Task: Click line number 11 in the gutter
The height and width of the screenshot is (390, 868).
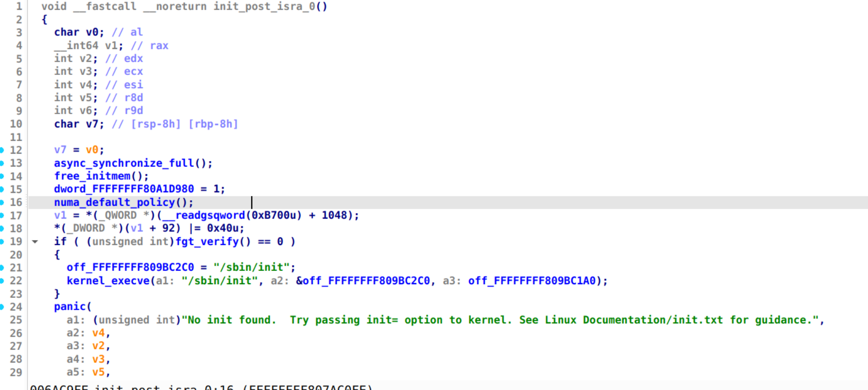Action: [x=16, y=137]
